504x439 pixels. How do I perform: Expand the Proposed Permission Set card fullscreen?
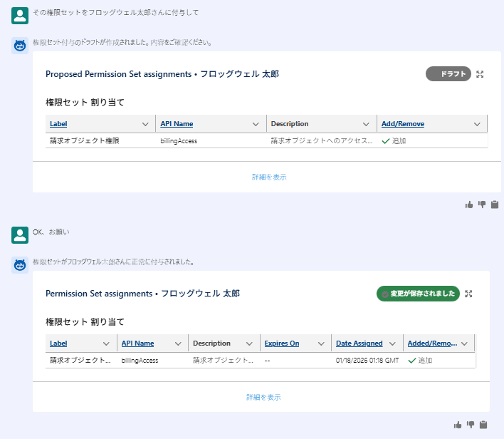(480, 74)
